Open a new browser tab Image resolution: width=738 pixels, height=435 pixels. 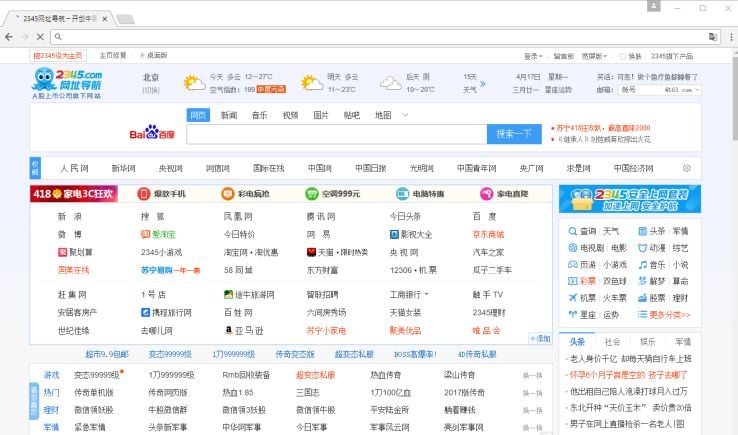pyautogui.click(x=125, y=19)
